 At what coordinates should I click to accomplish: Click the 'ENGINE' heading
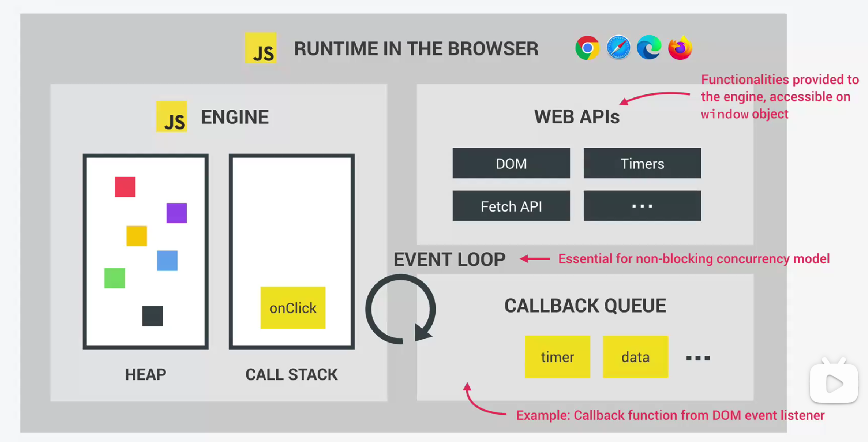(x=235, y=117)
